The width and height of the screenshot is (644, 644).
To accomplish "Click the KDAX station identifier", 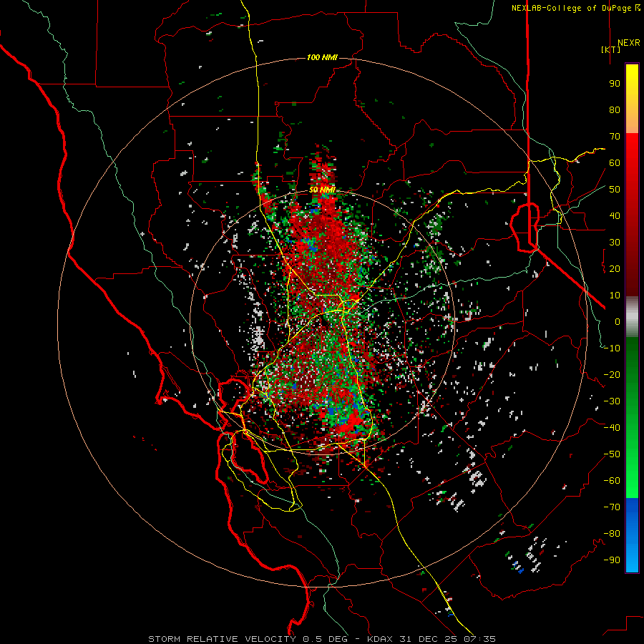I will click(380, 639).
